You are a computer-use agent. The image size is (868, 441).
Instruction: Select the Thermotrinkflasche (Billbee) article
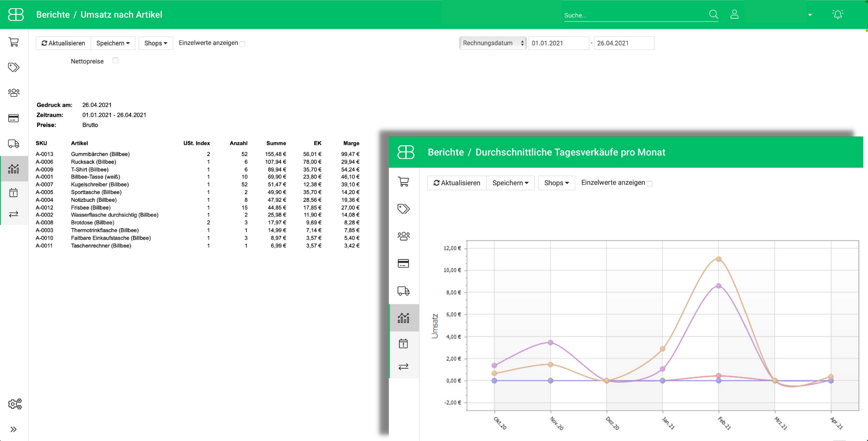[x=105, y=230]
